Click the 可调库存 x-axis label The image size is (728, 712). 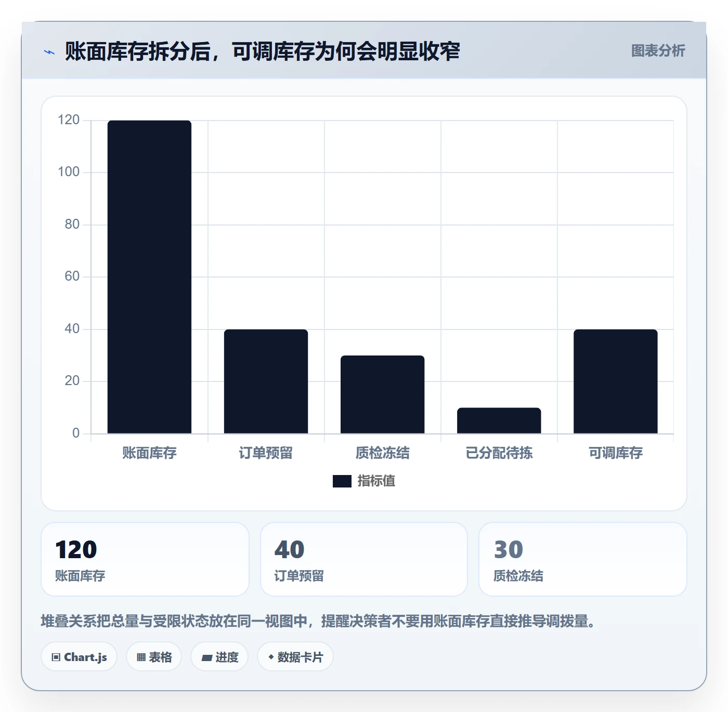tap(615, 453)
